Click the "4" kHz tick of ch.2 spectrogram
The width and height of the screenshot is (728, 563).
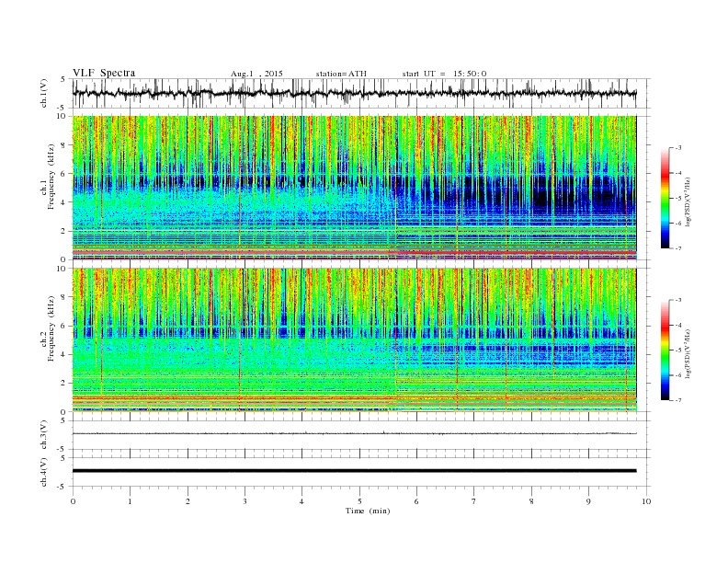[x=63, y=354]
